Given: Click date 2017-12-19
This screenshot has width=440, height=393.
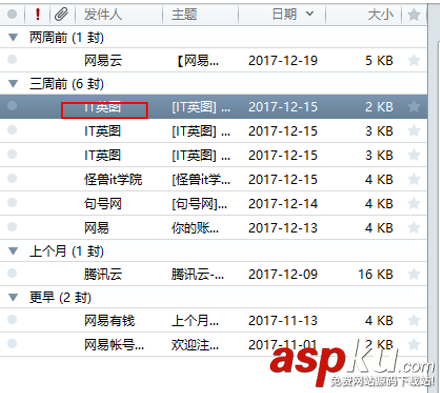Looking at the screenshot, I should [x=283, y=61].
